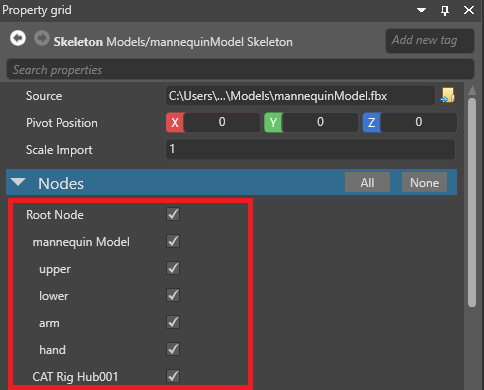Click the red X pivot label

[175, 123]
